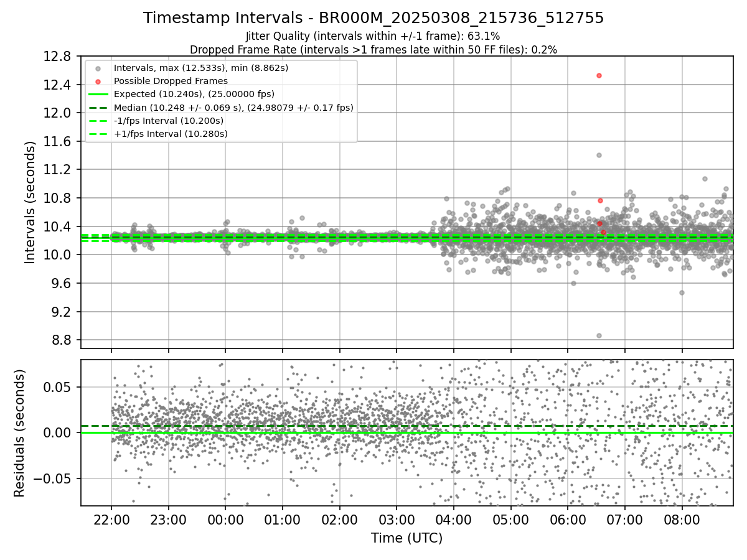Select legend entry "Intervals, max (12.533s), min (8.862s)"
The height and width of the screenshot is (560, 747).
point(201,68)
